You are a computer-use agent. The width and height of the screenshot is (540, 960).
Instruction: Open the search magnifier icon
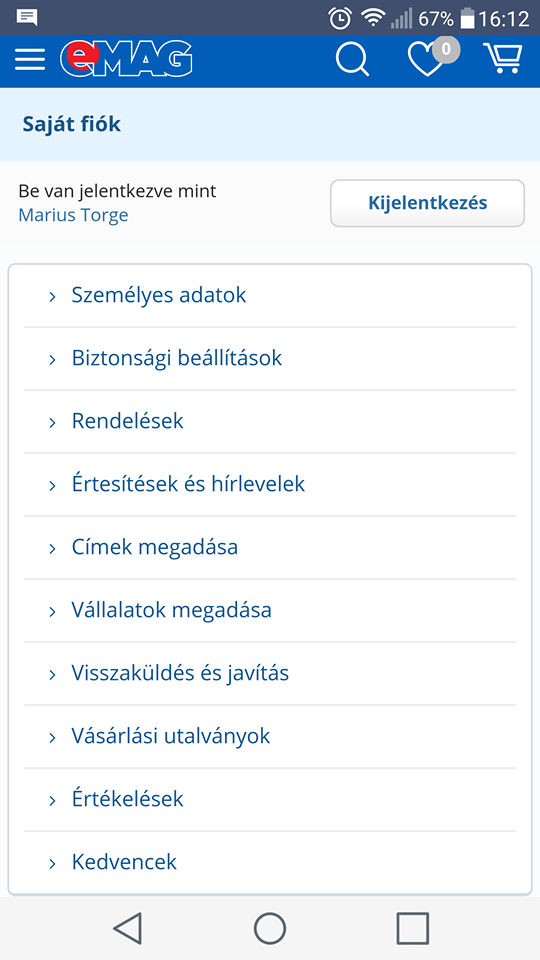tap(352, 60)
